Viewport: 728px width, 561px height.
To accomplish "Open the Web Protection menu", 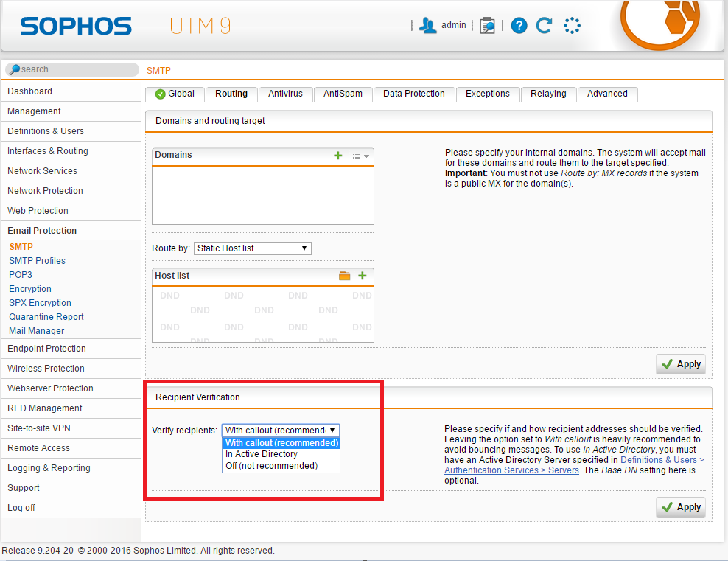I will pos(71,211).
